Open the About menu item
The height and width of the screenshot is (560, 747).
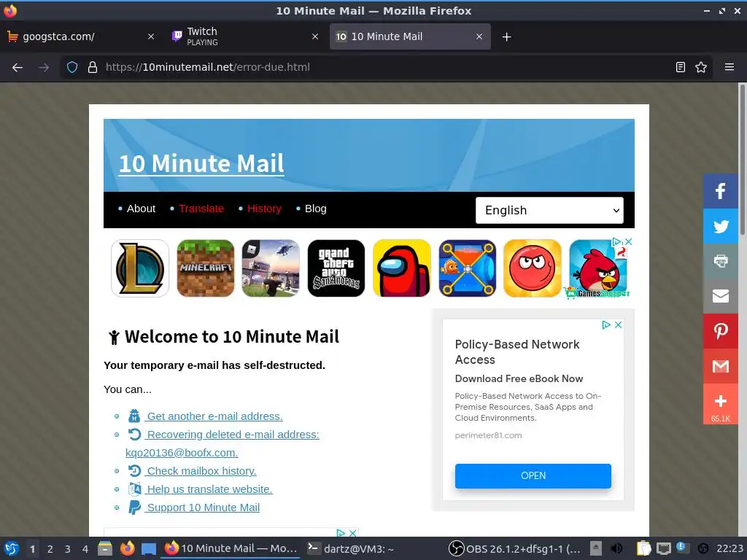tap(141, 209)
